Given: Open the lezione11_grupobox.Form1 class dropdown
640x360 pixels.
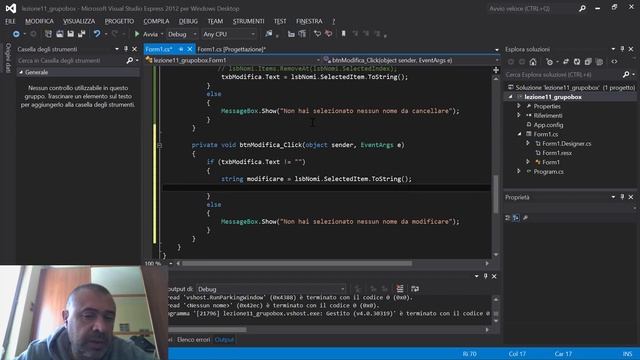Looking at the screenshot, I should [232, 60].
